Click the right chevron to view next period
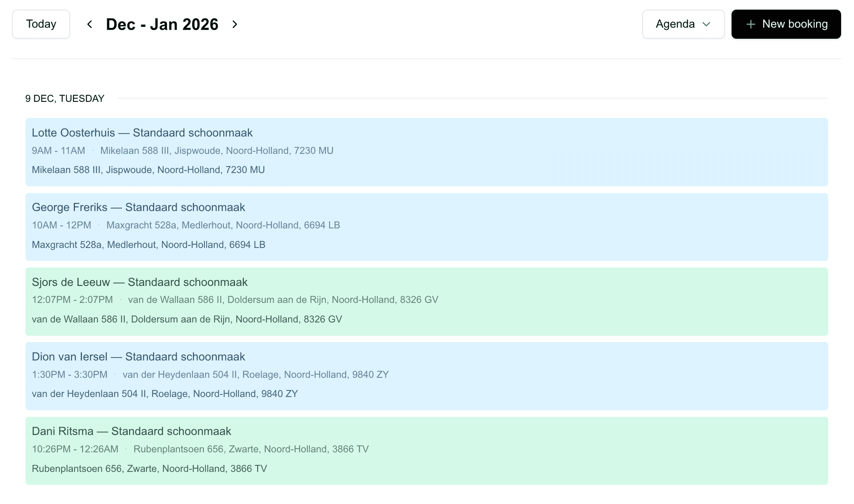This screenshot has height=504, width=854. [x=235, y=24]
